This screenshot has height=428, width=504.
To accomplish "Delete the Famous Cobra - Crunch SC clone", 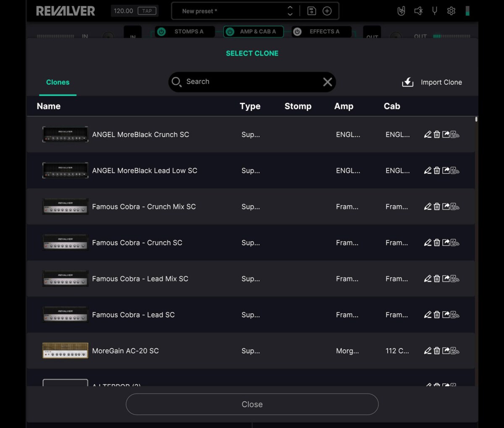I will [x=437, y=243].
